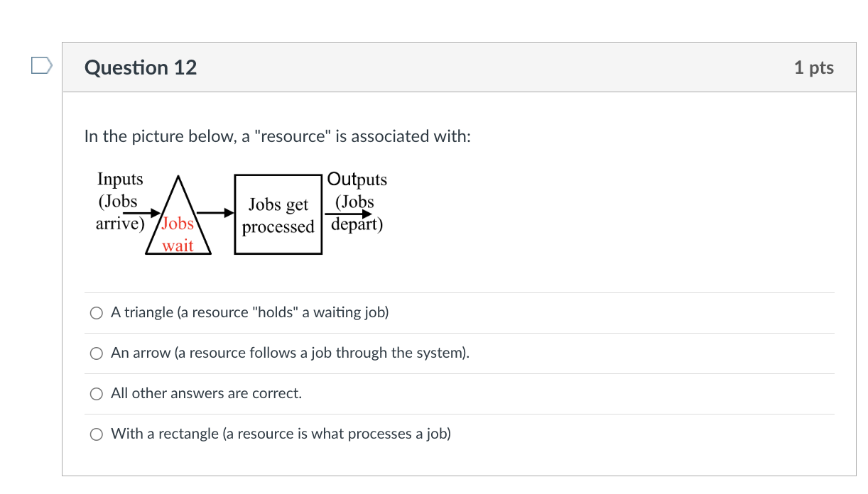Click the 'Inputs (Jobs arrive)' label in the image
This screenshot has width=868, height=494.
[x=119, y=201]
